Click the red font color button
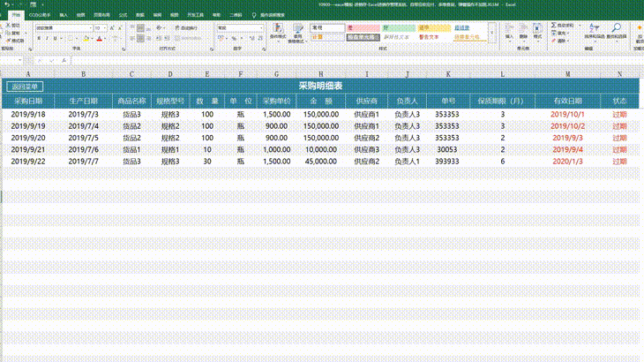644x362 pixels. coord(99,39)
